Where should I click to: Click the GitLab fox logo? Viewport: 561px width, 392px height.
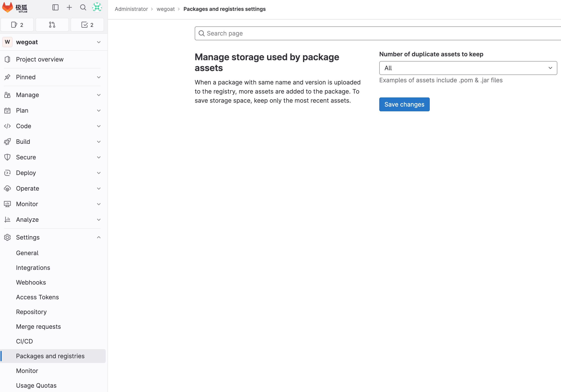8,8
